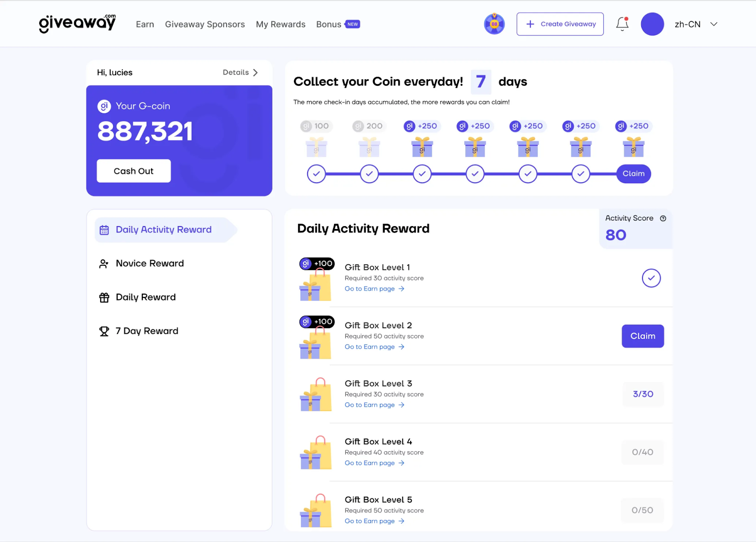Open the Bonus menu item

coord(329,24)
